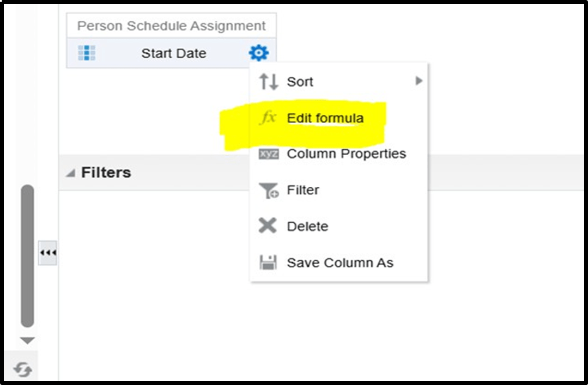Click the floppy disk Save Column icon
The height and width of the screenshot is (385, 588).
pos(268,262)
